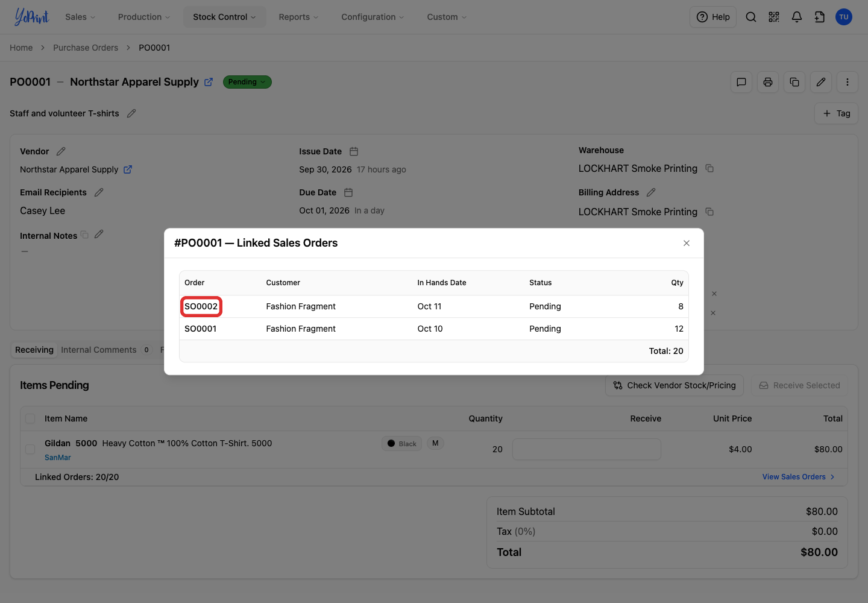
Task: Expand the Sales menu
Action: coord(80,17)
